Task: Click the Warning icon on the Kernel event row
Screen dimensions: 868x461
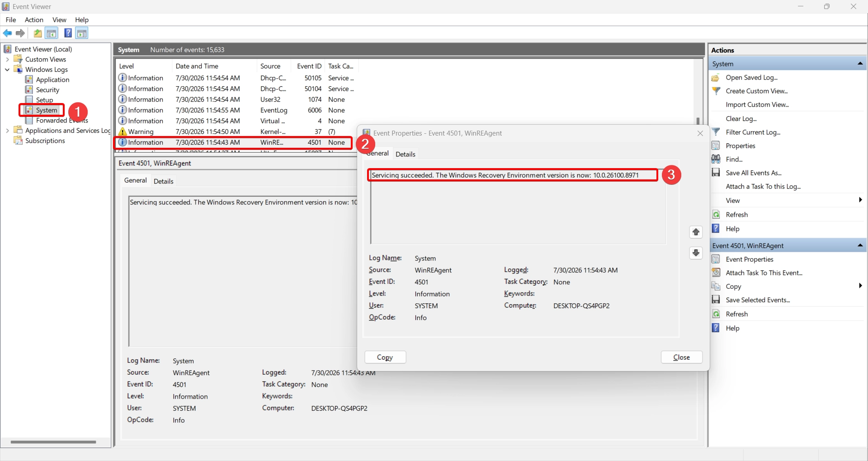Action: (x=123, y=132)
